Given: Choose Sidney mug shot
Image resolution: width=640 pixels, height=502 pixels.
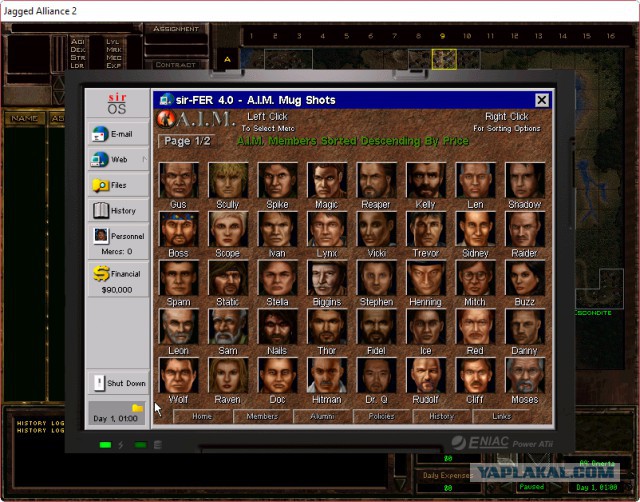Looking at the screenshot, I should pyautogui.click(x=475, y=229).
